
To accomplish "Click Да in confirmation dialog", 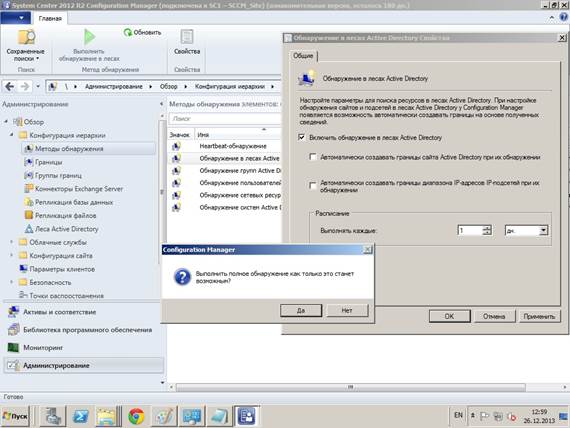I will click(301, 311).
